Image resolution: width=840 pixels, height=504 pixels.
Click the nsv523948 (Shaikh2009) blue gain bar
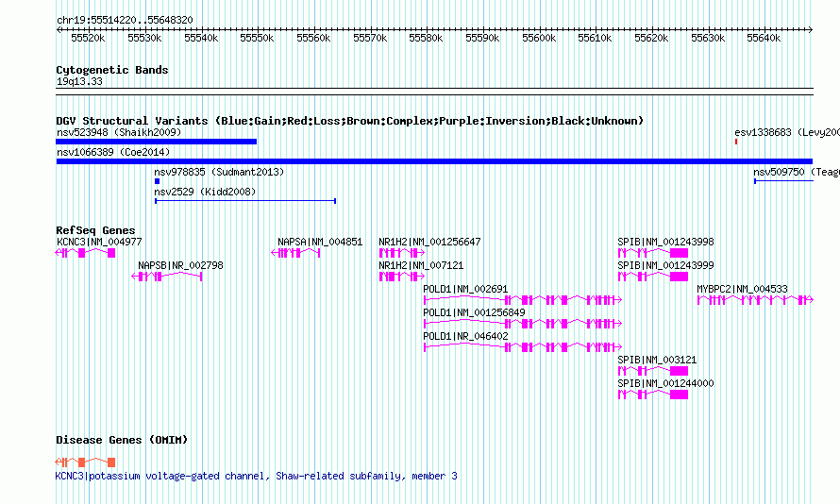157,142
